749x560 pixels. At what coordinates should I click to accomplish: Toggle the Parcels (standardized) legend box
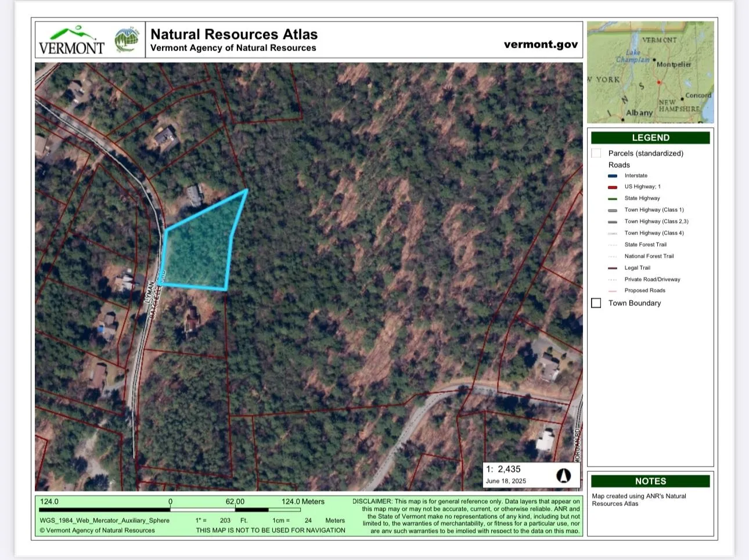point(596,153)
